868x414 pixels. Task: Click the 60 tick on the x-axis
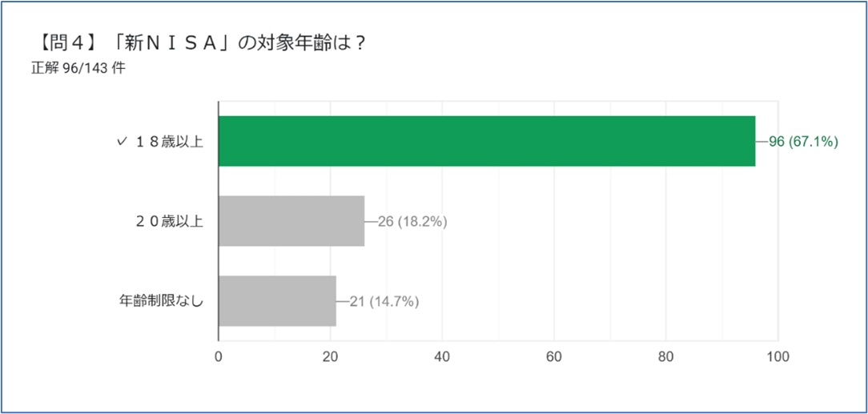point(553,357)
